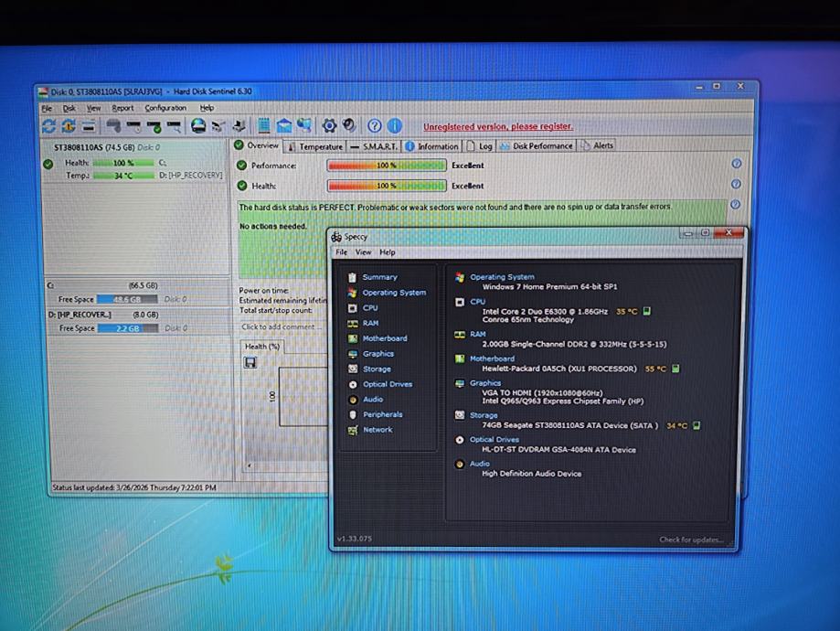Viewport: 840px width, 631px height.
Task: Select Peripherals in Speccy sidebar
Action: (382, 414)
